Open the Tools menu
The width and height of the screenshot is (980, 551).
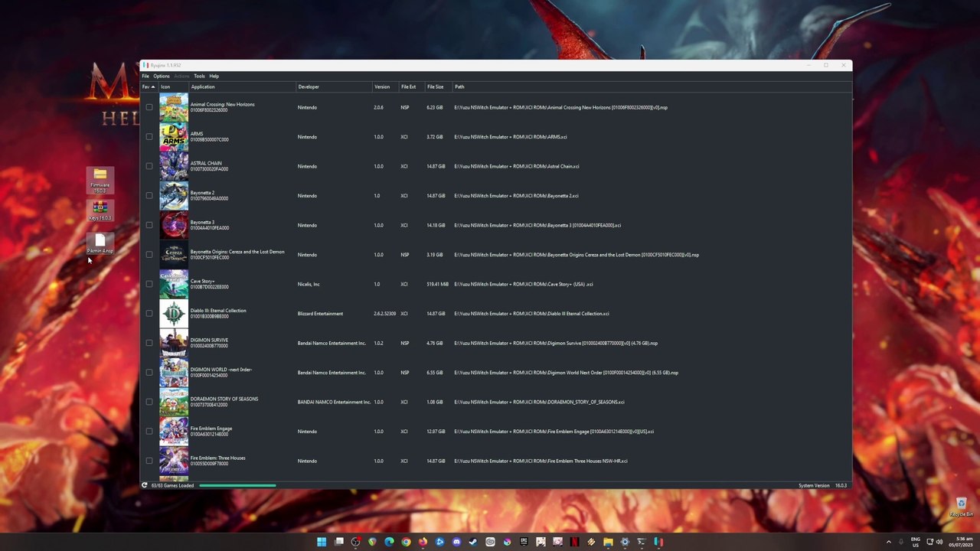pos(199,76)
